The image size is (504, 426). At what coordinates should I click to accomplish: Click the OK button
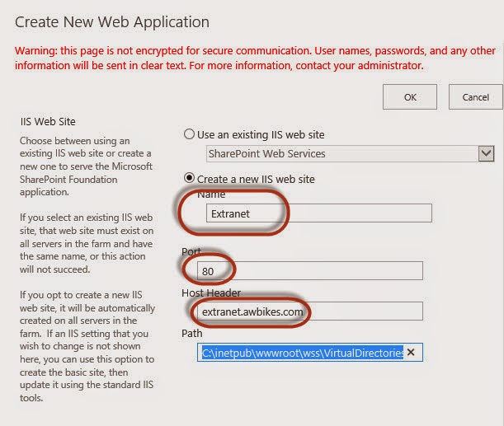tap(410, 97)
